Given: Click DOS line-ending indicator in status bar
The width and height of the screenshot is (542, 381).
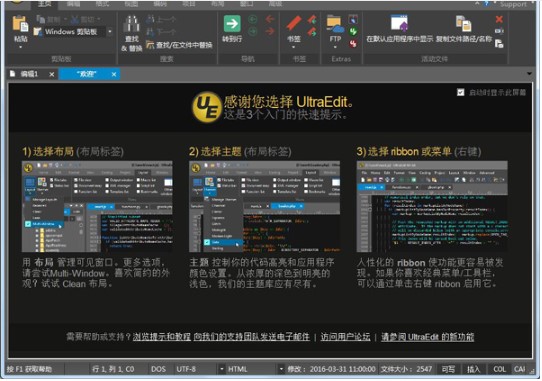Looking at the screenshot, I should (158, 369).
